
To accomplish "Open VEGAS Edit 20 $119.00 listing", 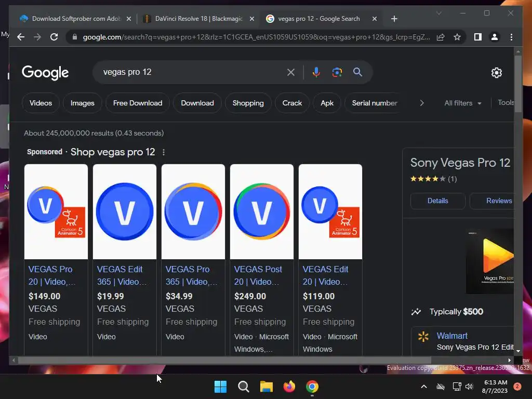I will coord(325,275).
